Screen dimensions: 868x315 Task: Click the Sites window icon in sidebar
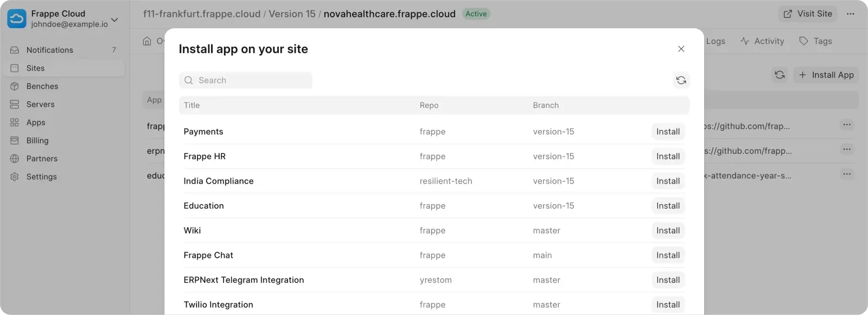pos(15,68)
